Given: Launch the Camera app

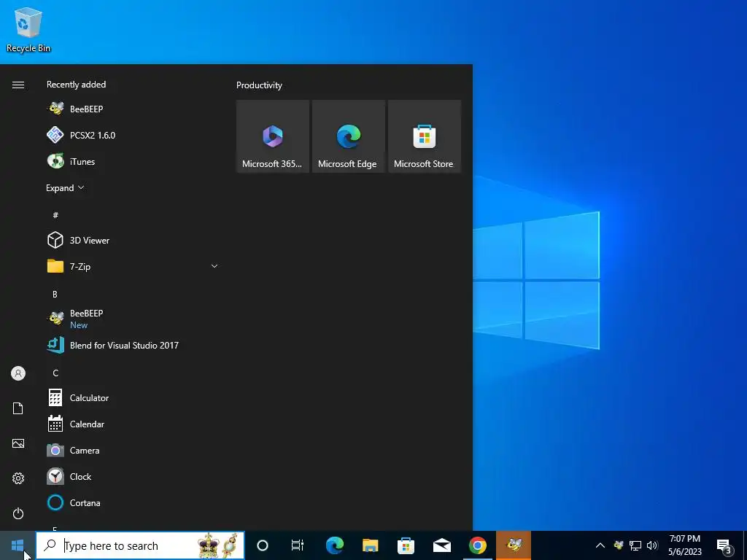Looking at the screenshot, I should pos(133,450).
